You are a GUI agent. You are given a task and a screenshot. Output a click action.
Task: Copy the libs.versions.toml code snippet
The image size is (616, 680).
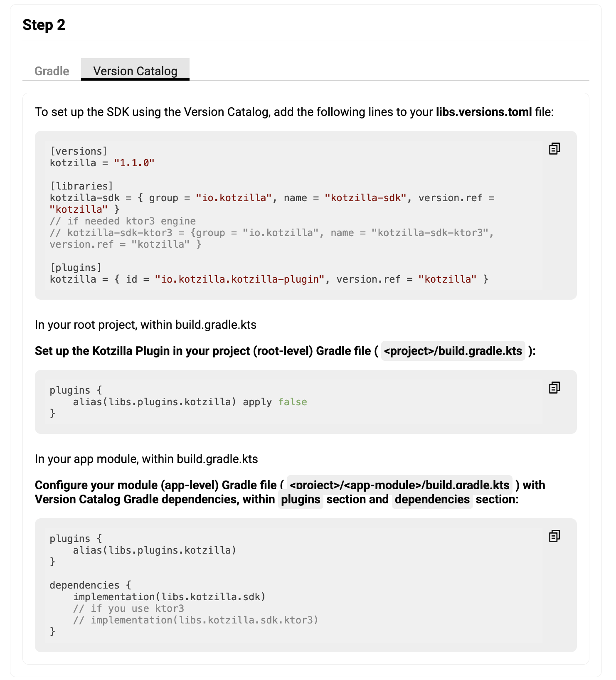pos(554,148)
